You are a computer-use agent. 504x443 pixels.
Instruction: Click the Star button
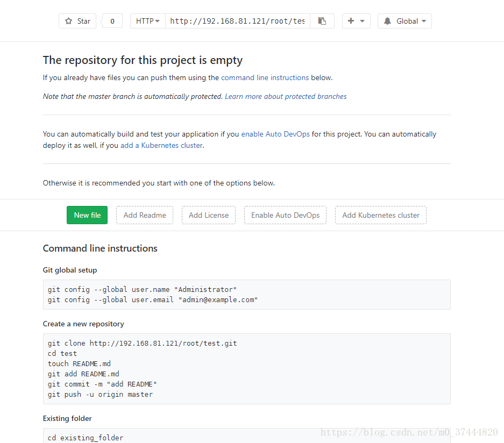click(x=77, y=21)
